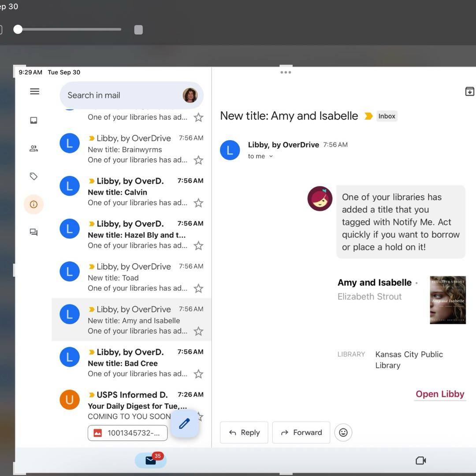Click the Reply button
The width and height of the screenshot is (476, 476).
pyautogui.click(x=244, y=432)
